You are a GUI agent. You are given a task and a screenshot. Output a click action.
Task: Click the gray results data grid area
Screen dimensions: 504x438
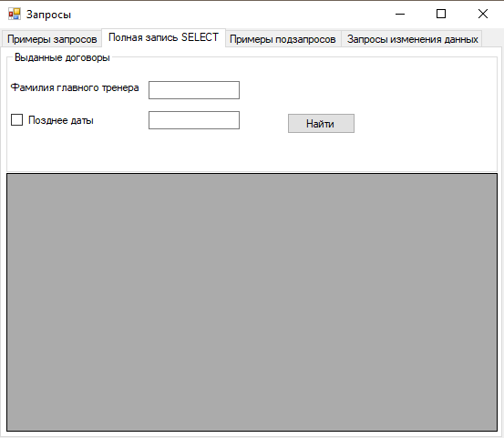coord(252,302)
